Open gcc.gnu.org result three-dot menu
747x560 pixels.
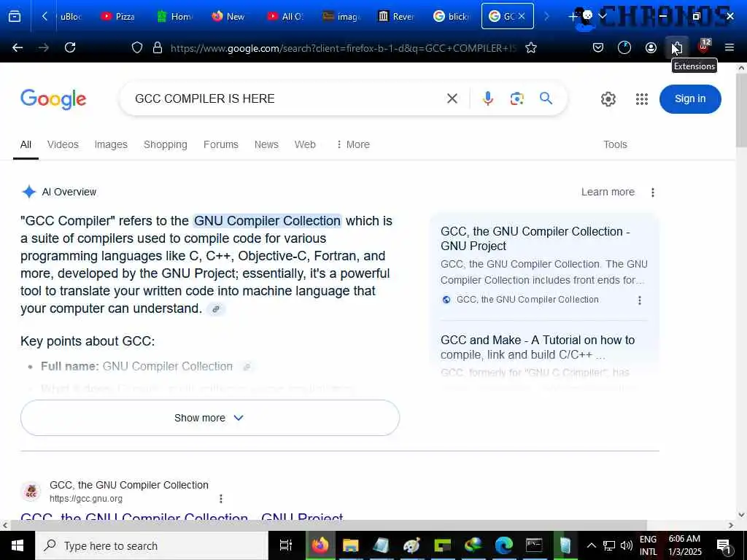[x=220, y=499]
